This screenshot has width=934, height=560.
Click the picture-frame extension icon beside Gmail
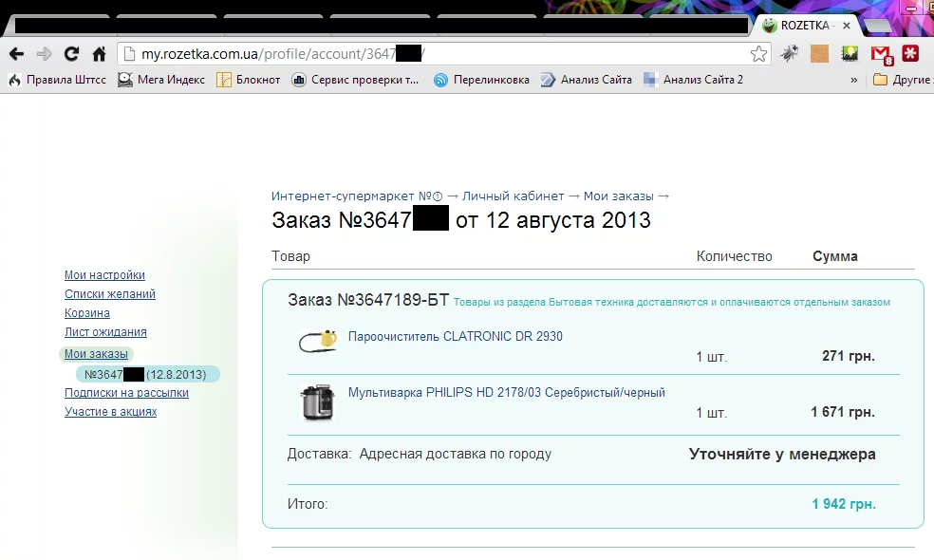(850, 53)
